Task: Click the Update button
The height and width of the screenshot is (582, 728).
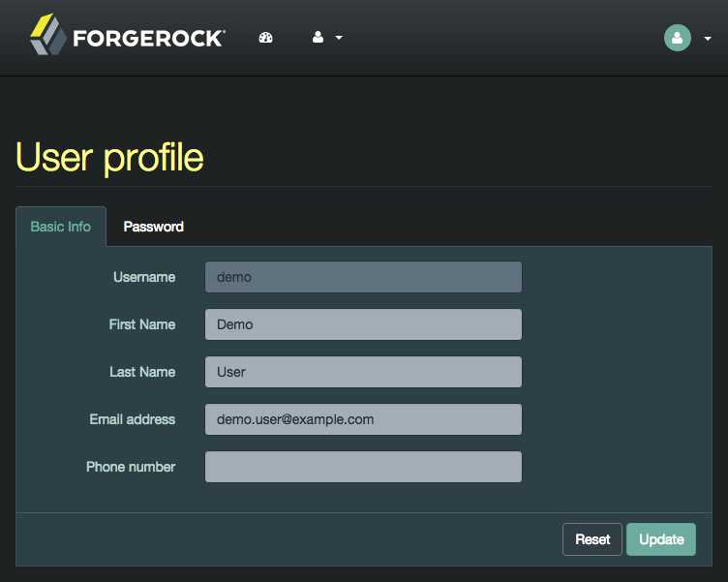Action: click(661, 539)
